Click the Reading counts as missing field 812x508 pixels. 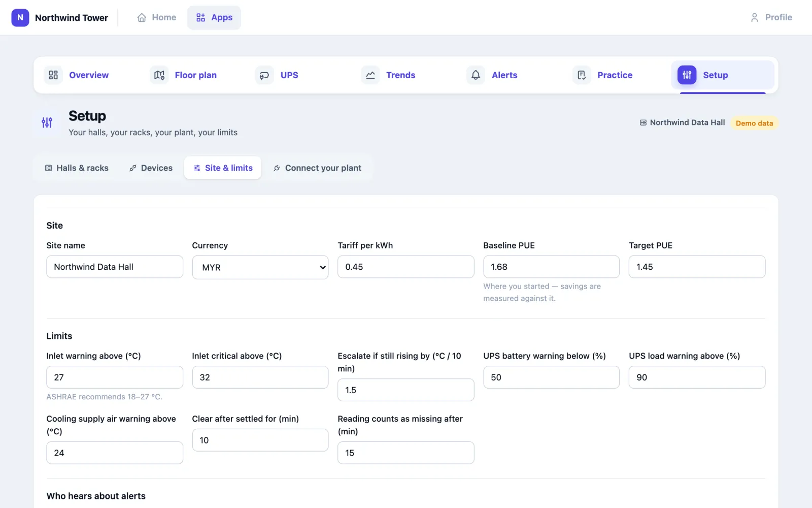tap(406, 453)
